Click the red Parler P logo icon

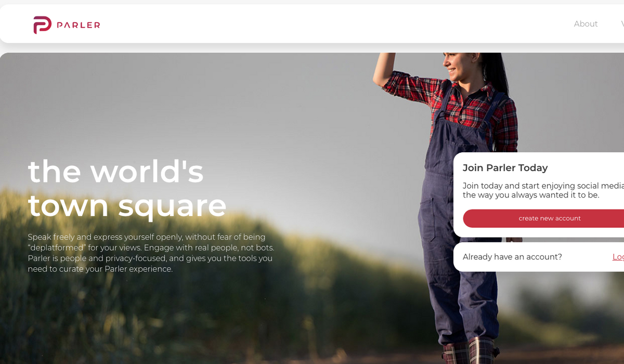43,24
